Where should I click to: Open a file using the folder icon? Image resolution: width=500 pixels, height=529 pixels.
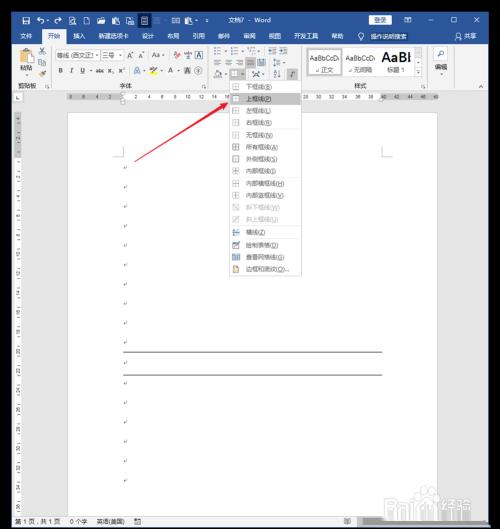pos(101,21)
